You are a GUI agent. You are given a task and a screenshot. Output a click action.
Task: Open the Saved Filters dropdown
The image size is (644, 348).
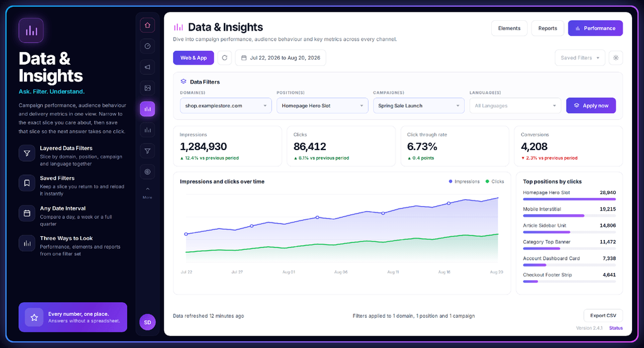pos(579,58)
